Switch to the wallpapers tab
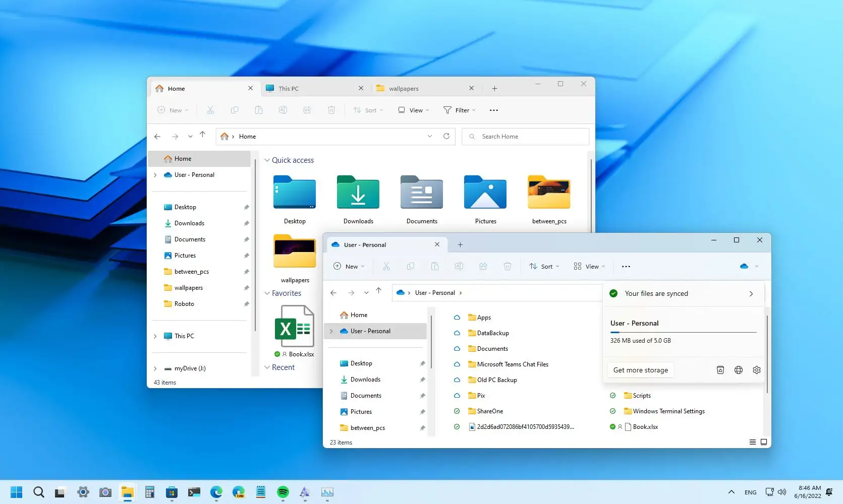Image resolution: width=843 pixels, height=504 pixels. 404,88
